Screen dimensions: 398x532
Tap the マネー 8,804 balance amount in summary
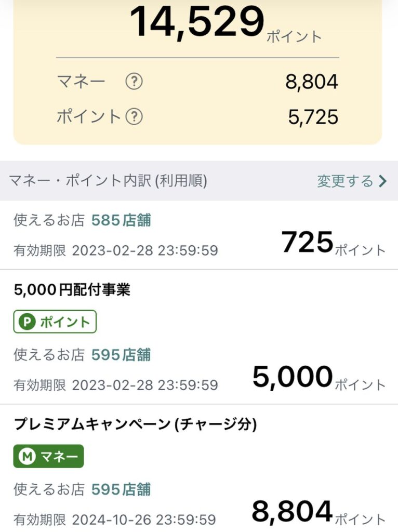pyautogui.click(x=312, y=82)
